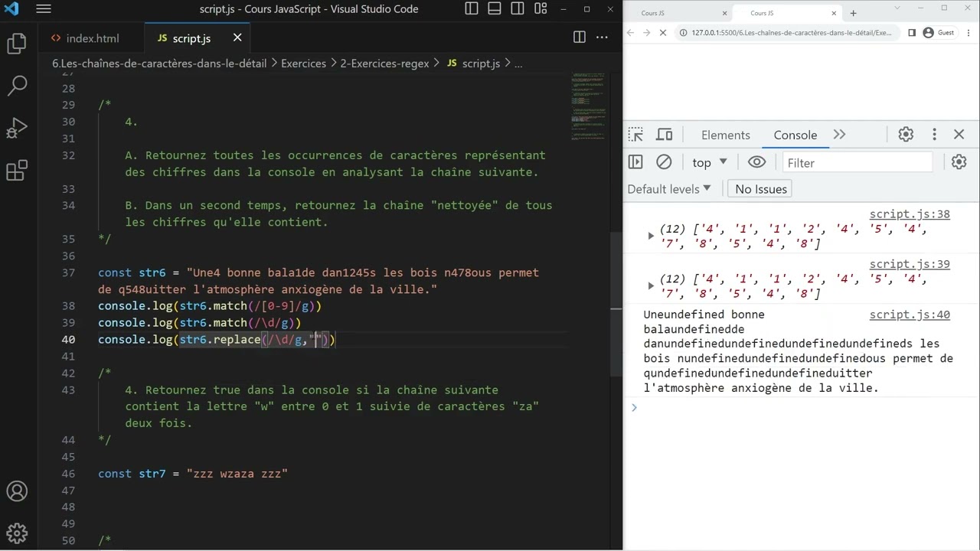Open the Console panel tab

click(x=795, y=135)
